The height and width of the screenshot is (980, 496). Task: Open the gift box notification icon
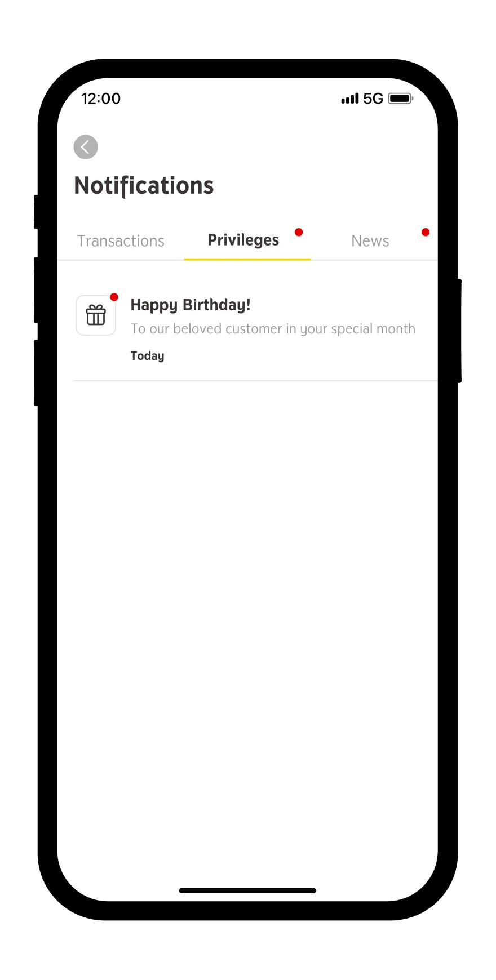96,315
